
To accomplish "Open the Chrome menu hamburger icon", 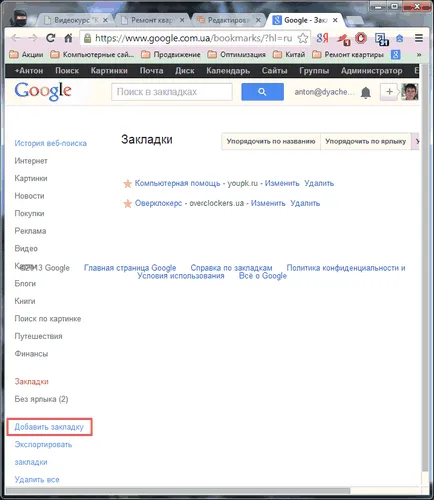I will click(x=419, y=38).
